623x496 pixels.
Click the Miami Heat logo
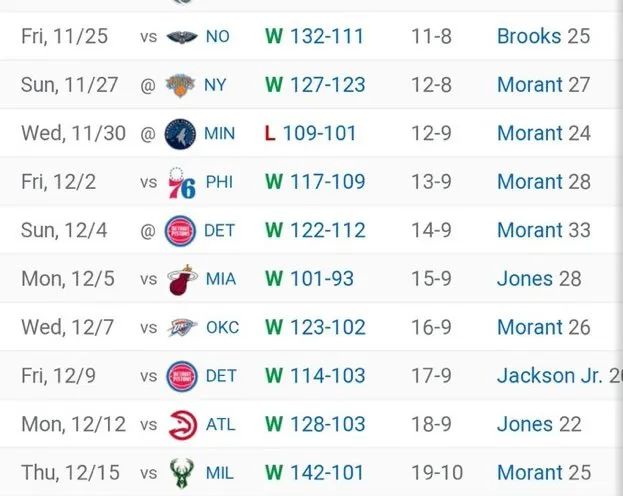click(x=182, y=280)
